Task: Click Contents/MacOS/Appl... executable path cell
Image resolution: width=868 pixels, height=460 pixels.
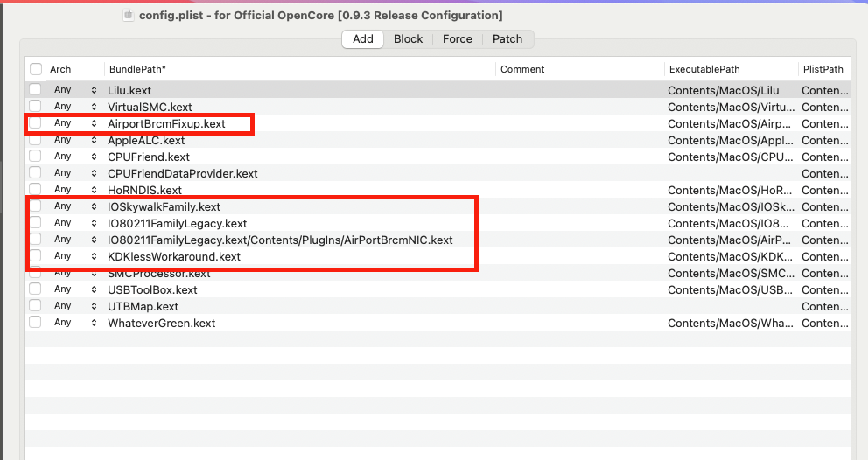Action: click(731, 140)
